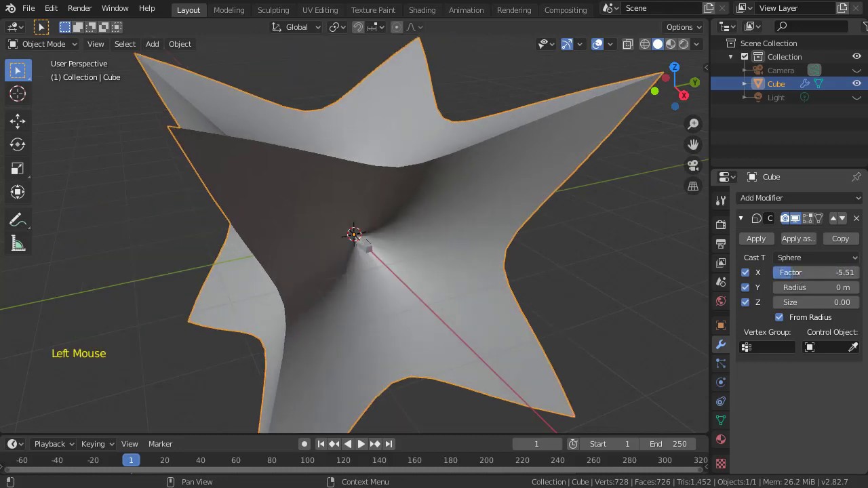Click the Apply modifier button
Image resolution: width=868 pixels, height=488 pixels.
[x=756, y=239]
